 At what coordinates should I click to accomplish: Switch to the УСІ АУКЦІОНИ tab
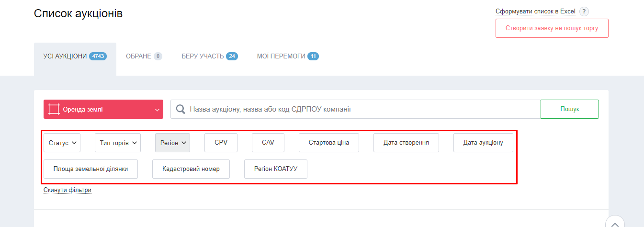pyautogui.click(x=75, y=57)
